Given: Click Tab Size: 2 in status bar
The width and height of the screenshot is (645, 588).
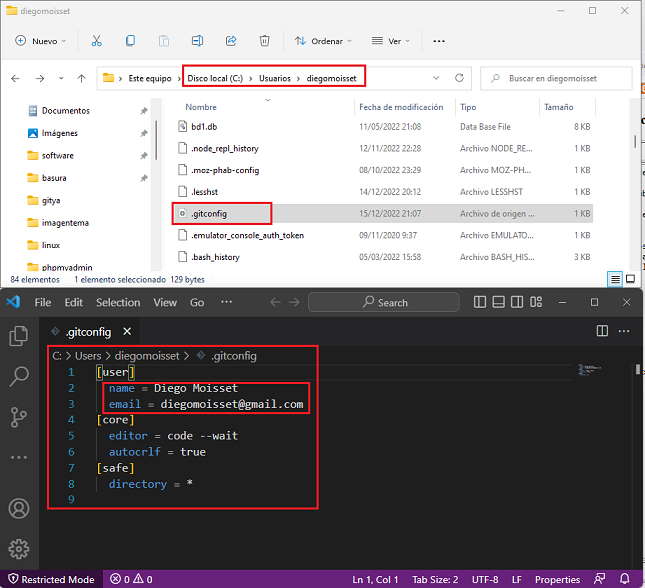Looking at the screenshot, I should tap(435, 580).
